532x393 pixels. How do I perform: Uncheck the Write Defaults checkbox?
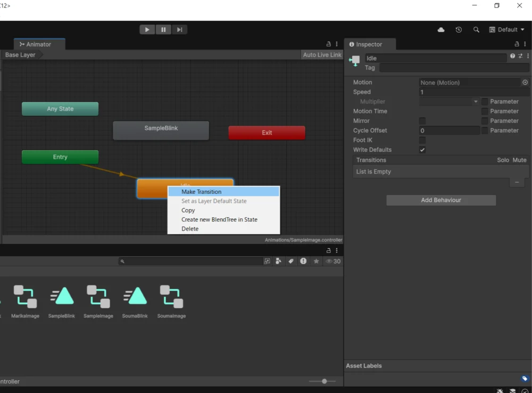422,150
